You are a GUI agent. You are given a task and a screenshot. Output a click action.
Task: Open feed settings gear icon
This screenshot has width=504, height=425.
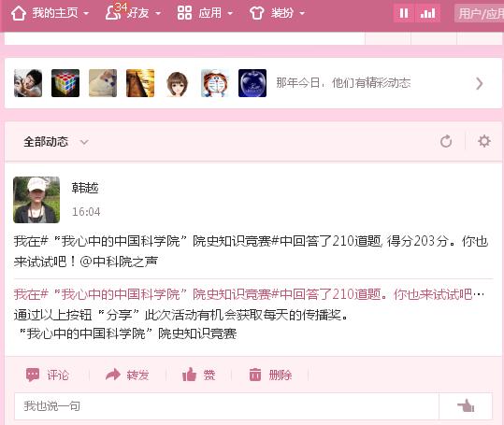484,141
